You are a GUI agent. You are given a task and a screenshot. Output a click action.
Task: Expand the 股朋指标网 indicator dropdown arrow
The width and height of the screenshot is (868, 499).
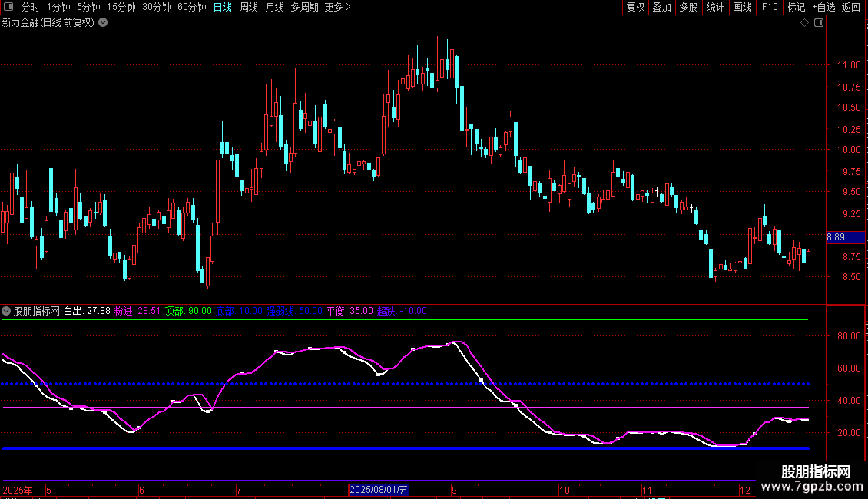point(7,312)
